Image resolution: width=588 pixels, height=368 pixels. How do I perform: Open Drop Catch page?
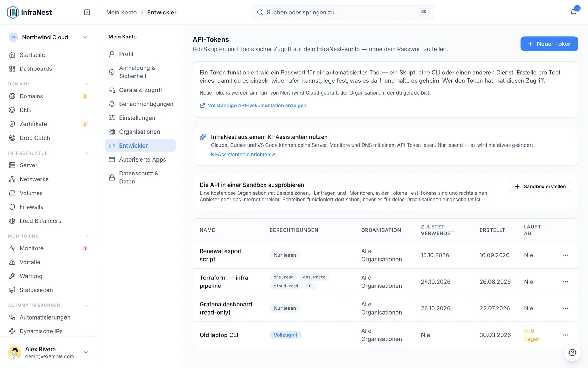[x=49, y=138]
